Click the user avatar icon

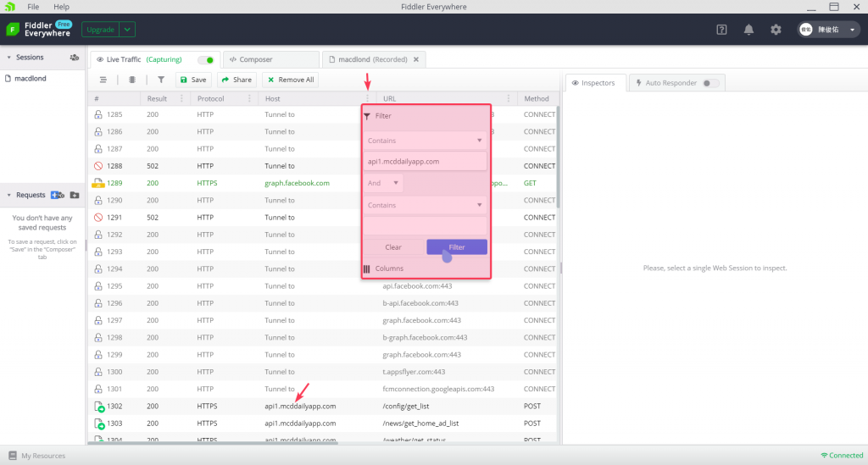tap(806, 30)
